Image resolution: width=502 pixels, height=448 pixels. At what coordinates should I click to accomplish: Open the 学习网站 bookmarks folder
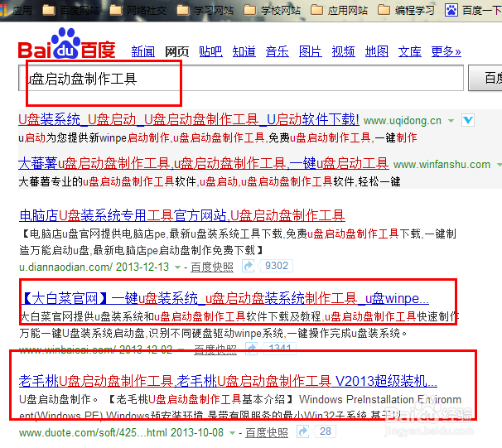(205, 11)
